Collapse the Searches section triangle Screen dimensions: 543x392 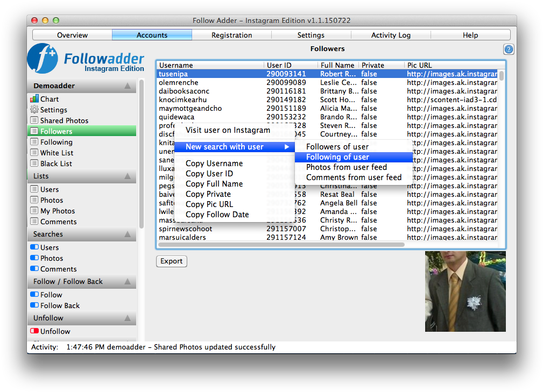[x=127, y=234]
